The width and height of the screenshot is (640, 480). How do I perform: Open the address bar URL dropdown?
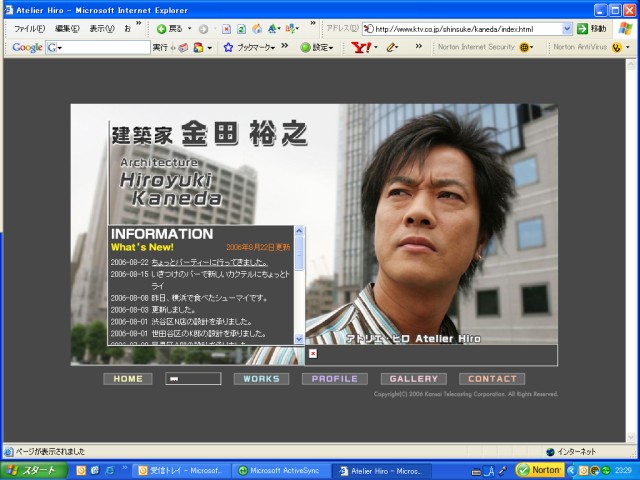coord(567,29)
